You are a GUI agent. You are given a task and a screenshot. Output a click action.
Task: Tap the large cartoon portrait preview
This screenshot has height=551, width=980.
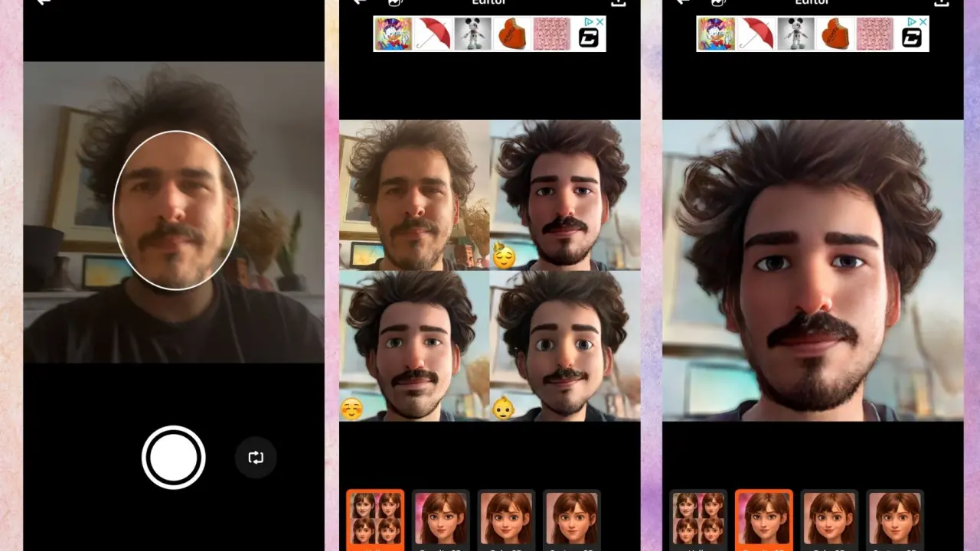tap(812, 270)
